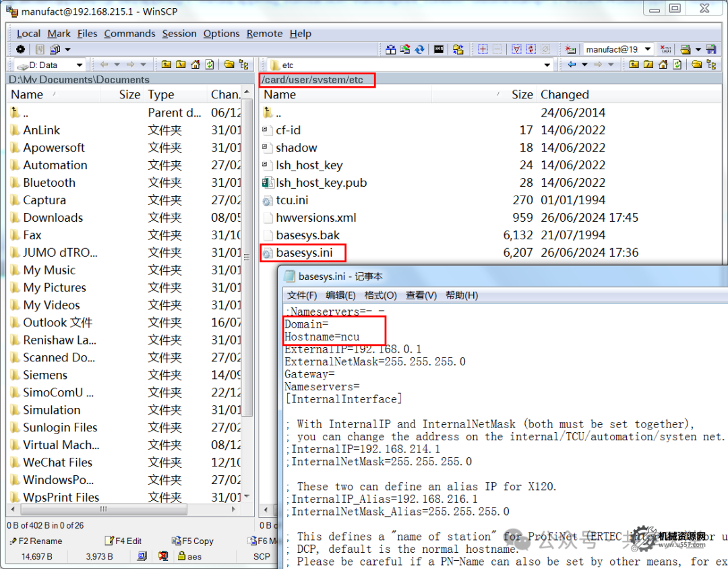Expand the remote etc directory dropdown
The width and height of the screenshot is (728, 569).
point(547,65)
